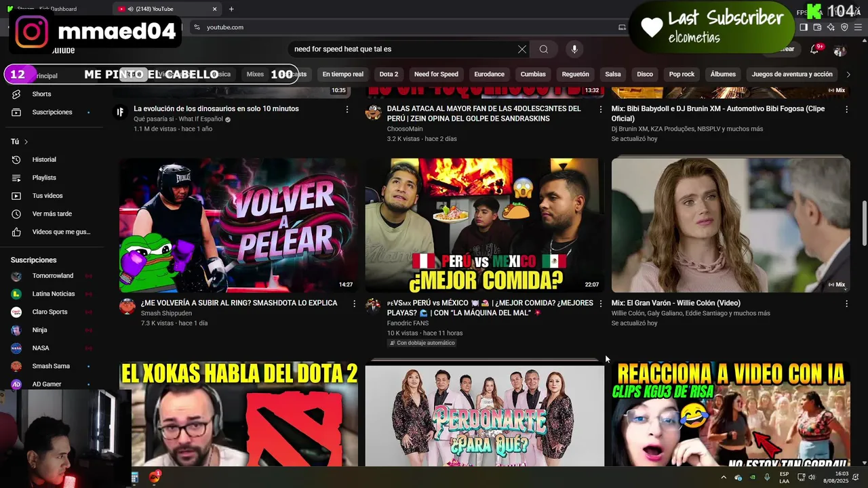Viewport: 868px width, 488px height.
Task: Open options for dinosaurios video
Action: [x=347, y=109]
